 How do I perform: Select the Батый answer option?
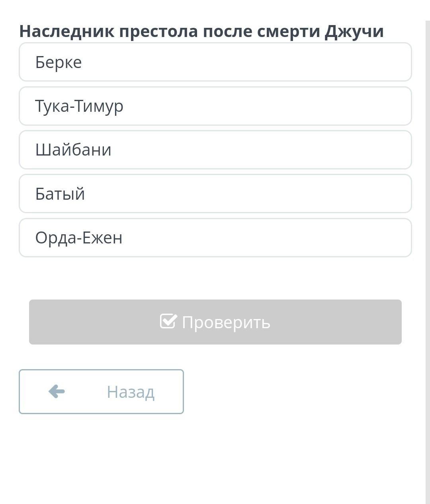click(x=215, y=194)
